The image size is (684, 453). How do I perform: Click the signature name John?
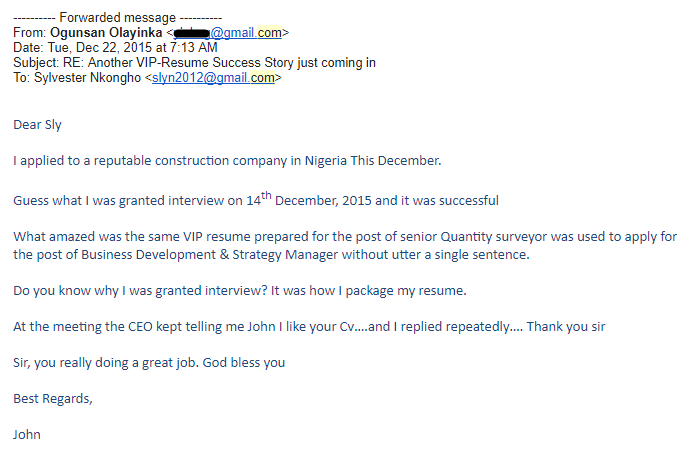coord(27,435)
